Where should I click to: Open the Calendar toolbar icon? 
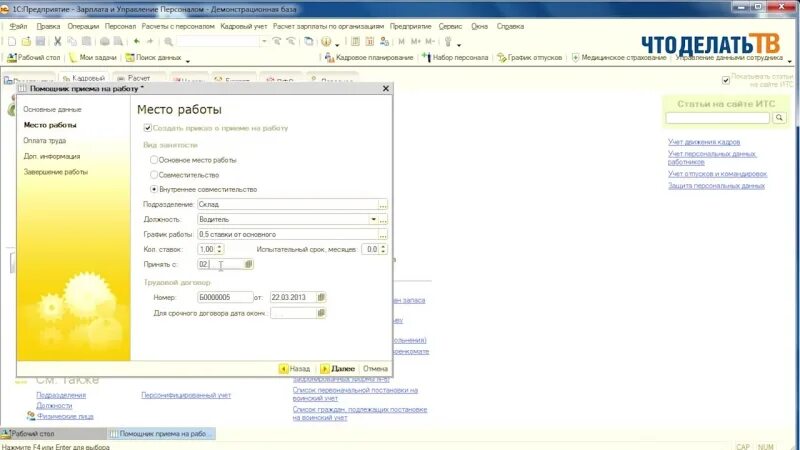(x=370, y=41)
